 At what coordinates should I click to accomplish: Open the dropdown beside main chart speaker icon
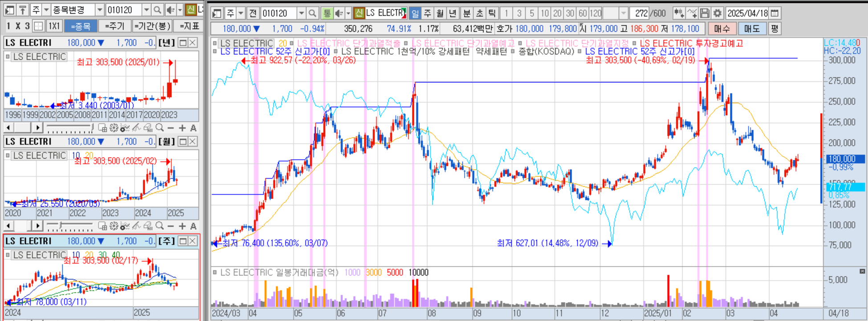point(348,13)
